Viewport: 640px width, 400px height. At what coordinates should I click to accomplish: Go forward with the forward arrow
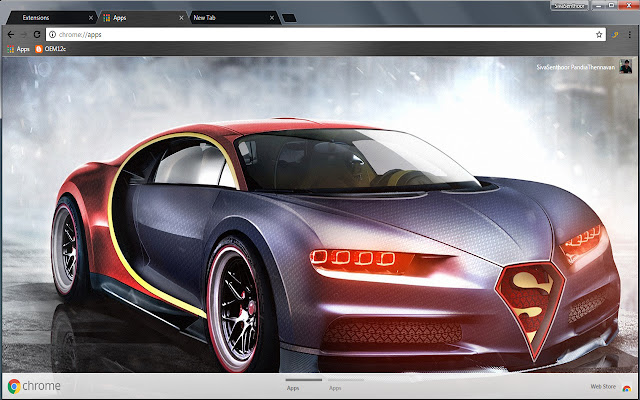(x=24, y=35)
